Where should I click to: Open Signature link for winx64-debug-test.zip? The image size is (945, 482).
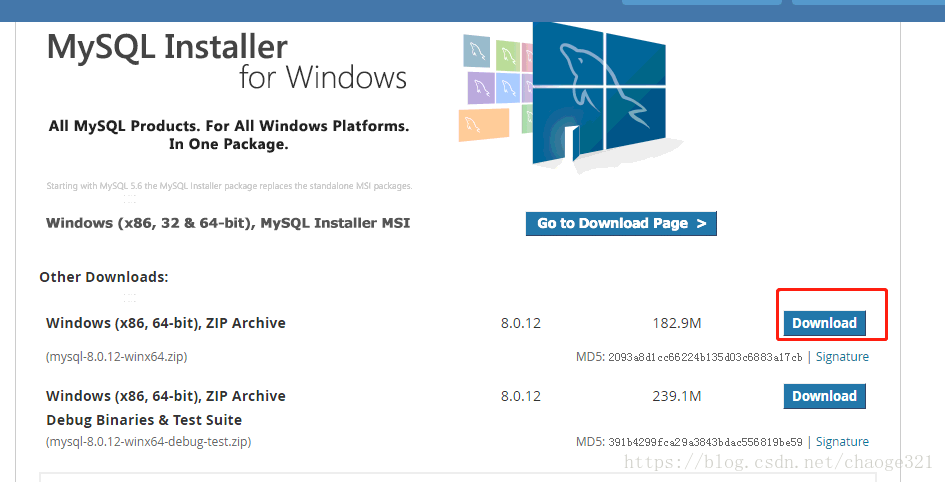pyautogui.click(x=842, y=442)
